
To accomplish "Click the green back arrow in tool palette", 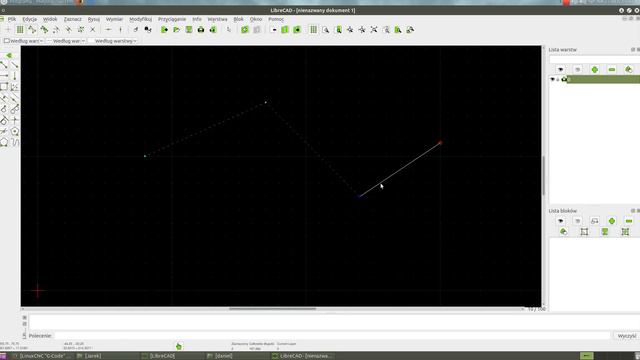I will click(9, 56).
